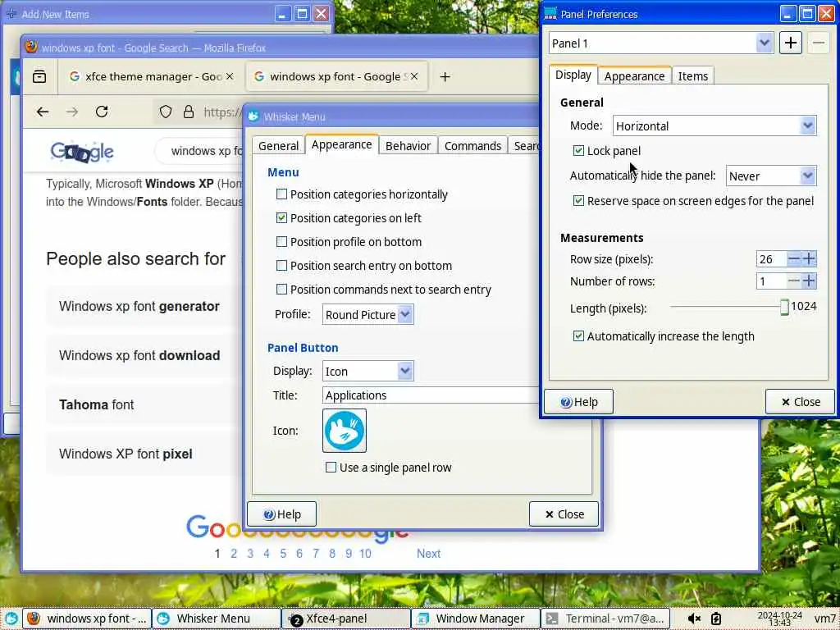Select the xfce theme manager Firefox tab

tap(152, 76)
